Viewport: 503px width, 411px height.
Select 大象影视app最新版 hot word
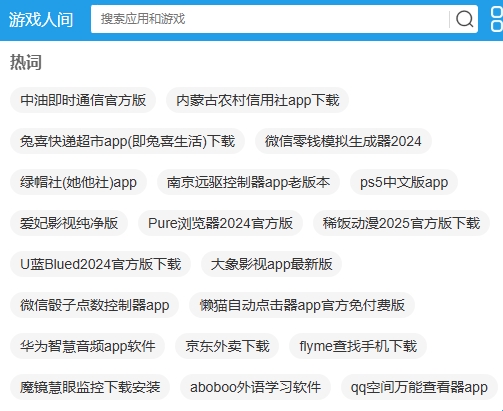(271, 264)
